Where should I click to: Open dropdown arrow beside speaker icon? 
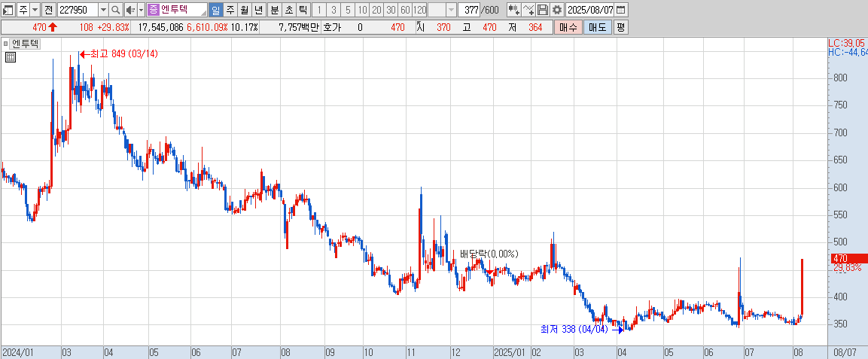click(x=141, y=9)
